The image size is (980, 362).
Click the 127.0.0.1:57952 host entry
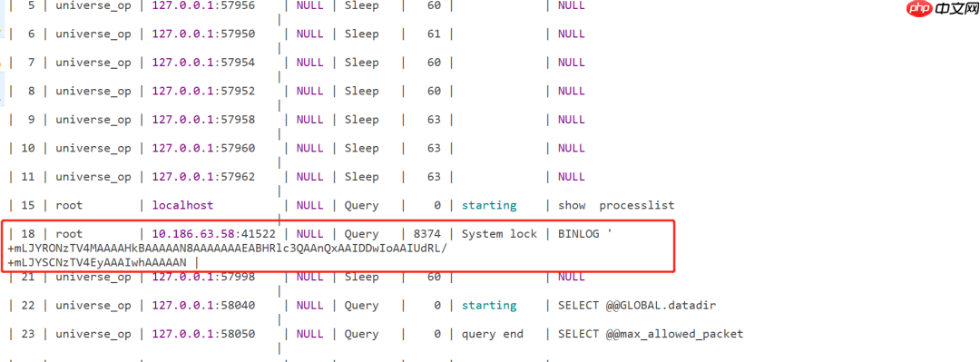[204, 92]
